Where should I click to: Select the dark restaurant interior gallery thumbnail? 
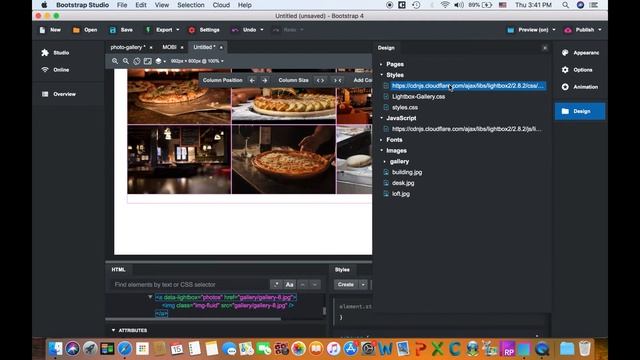(x=179, y=159)
